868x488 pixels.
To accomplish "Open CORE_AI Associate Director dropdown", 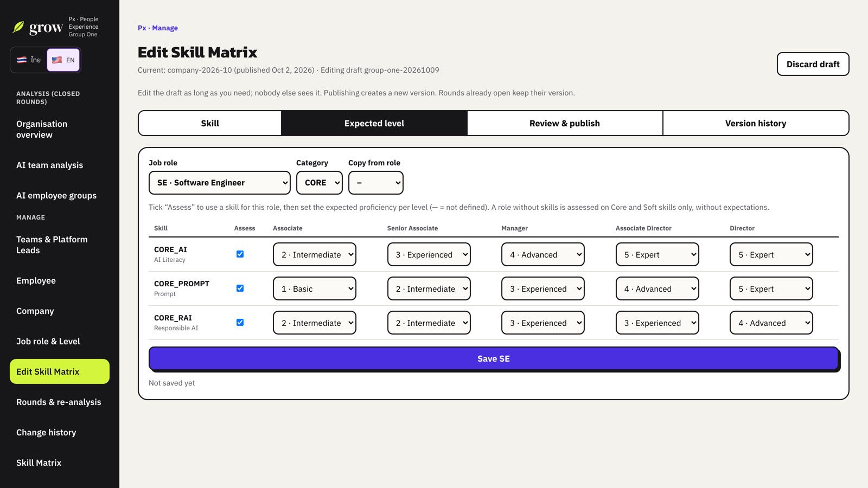I will tap(658, 254).
